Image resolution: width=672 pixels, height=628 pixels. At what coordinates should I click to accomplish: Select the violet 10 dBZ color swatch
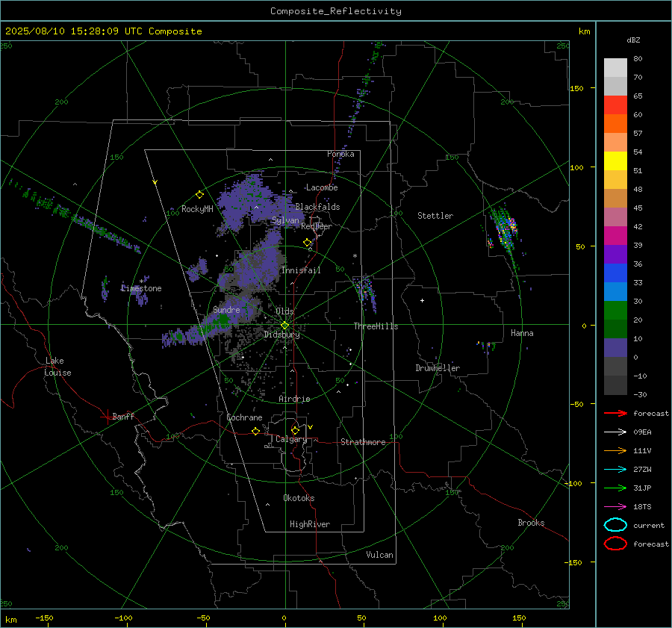tap(615, 347)
